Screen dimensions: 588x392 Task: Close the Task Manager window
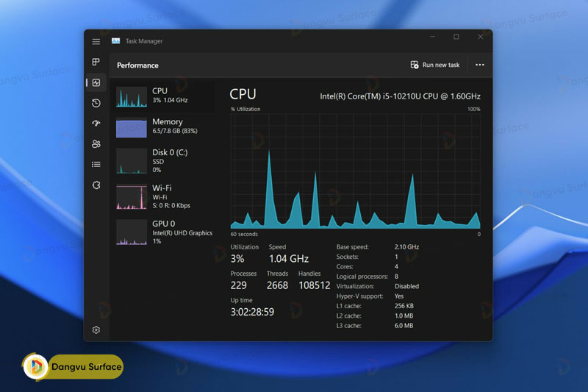[481, 37]
